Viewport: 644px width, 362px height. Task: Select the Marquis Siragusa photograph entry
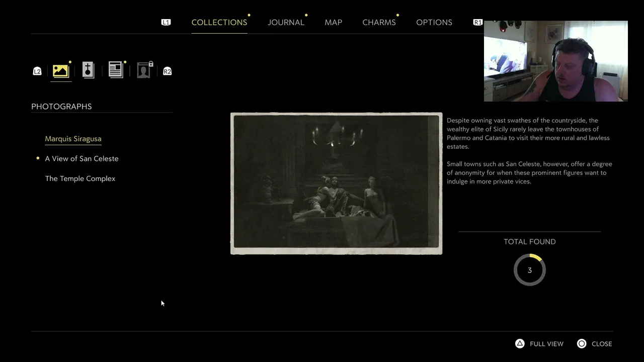(73, 139)
